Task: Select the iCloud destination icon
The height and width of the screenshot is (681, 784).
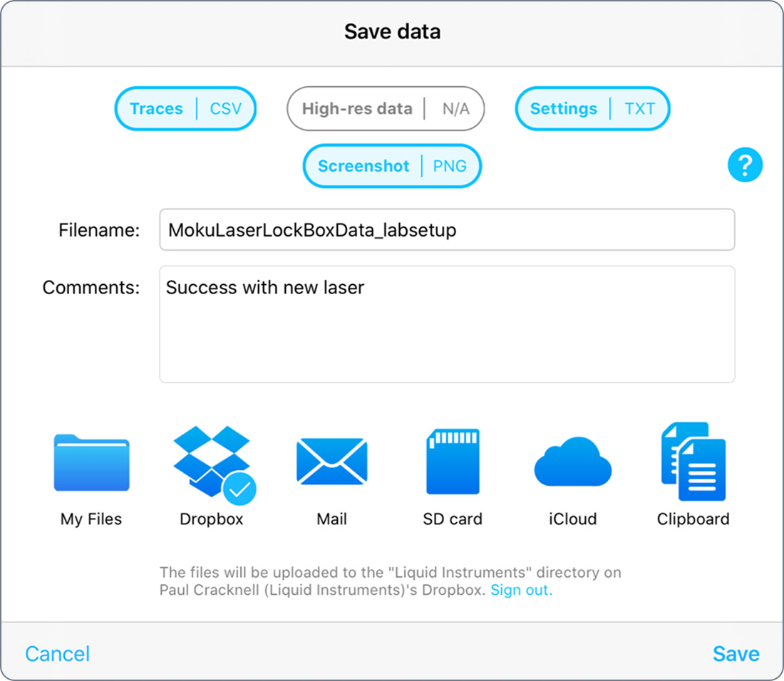Action: 573,462
